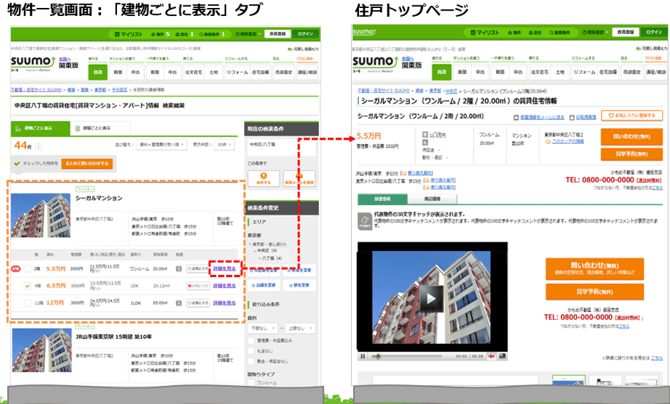Select 八丁堀 (4) in area tree
670x404 pixels.
(x=271, y=258)
